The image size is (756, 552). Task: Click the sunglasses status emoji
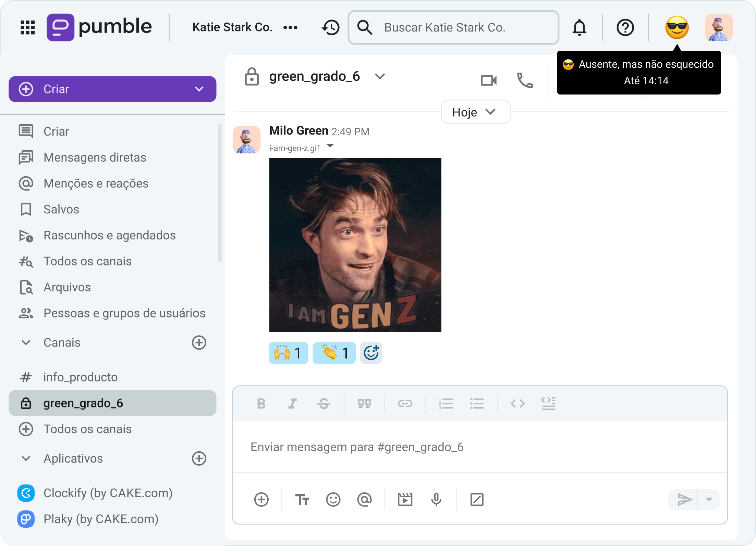pos(677,27)
